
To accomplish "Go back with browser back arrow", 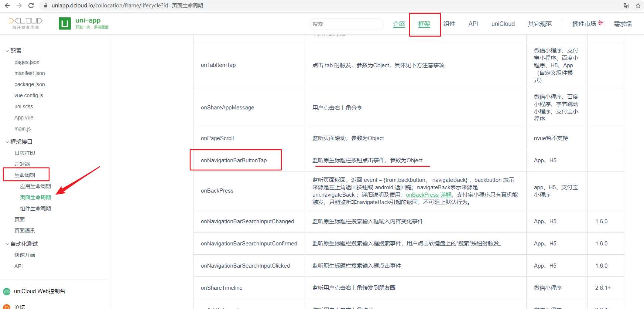I will coord(7,6).
